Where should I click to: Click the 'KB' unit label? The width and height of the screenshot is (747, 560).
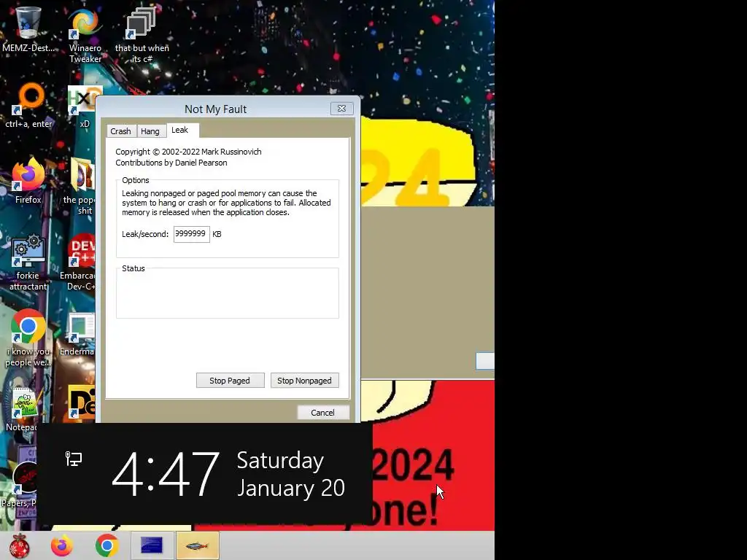point(217,234)
